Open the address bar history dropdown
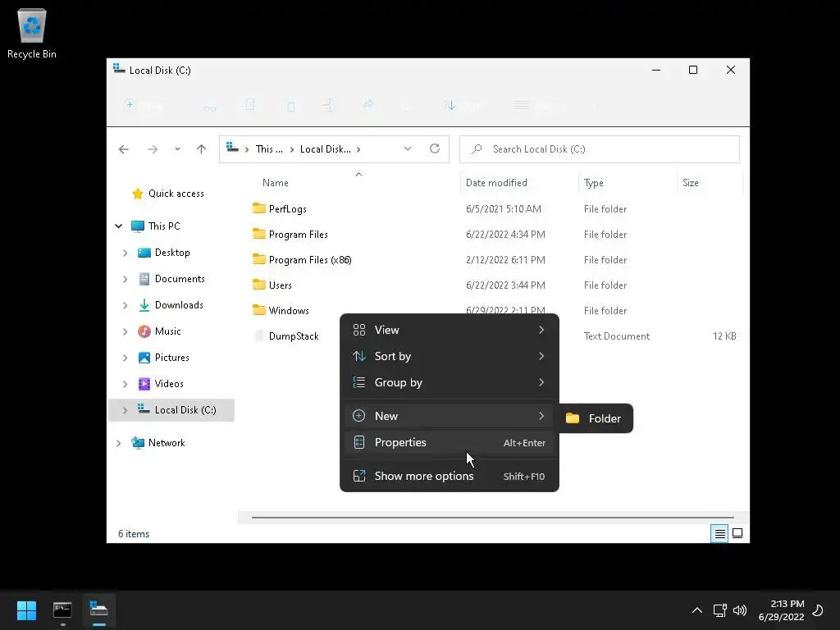 pos(408,149)
